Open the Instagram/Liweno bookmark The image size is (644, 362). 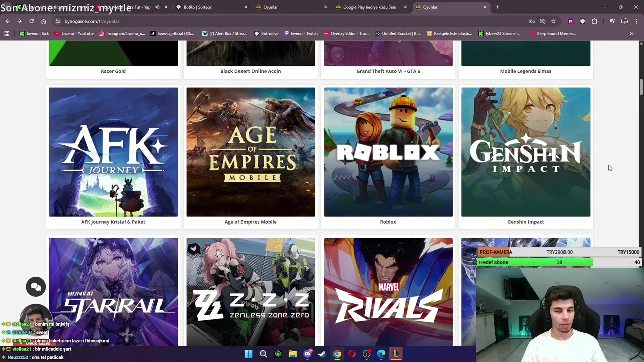(122, 33)
